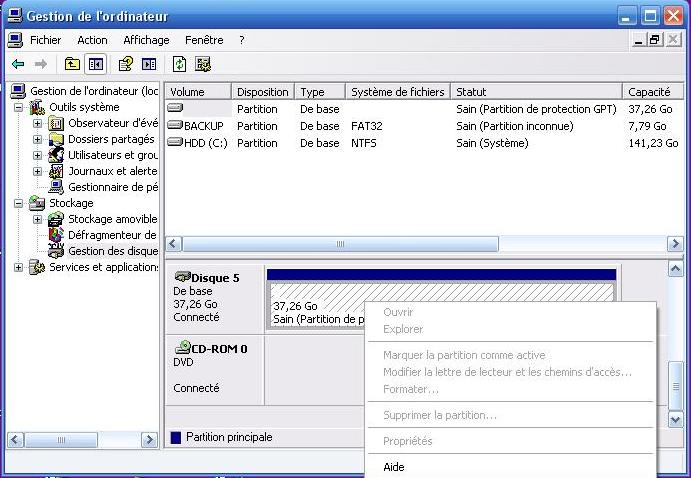
Task: Click the Journaux et alertes icon
Action: point(56,171)
